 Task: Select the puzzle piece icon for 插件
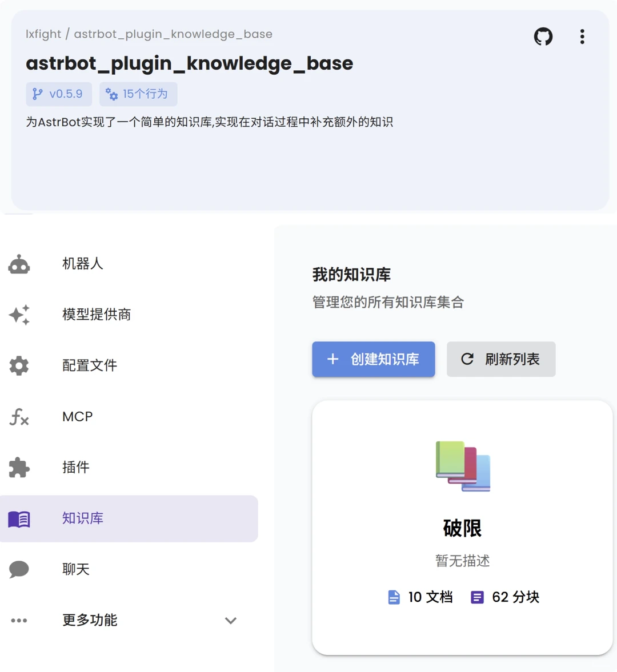pyautogui.click(x=19, y=467)
